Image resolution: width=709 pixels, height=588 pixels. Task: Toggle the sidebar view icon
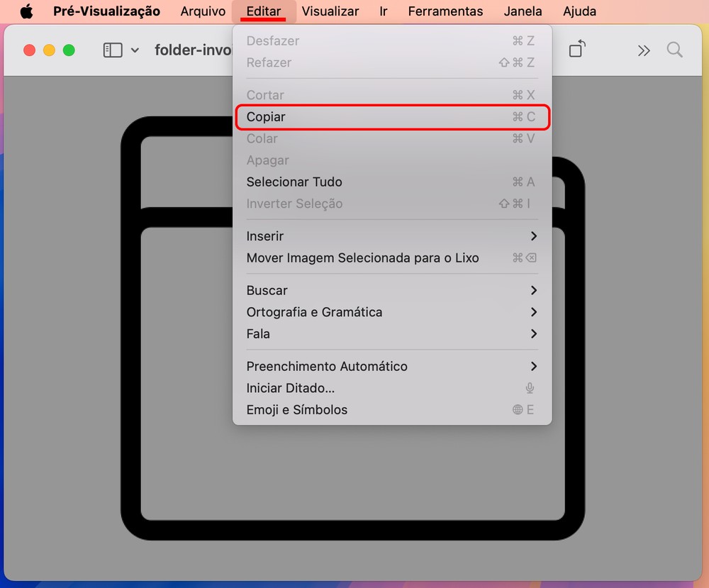click(x=113, y=50)
